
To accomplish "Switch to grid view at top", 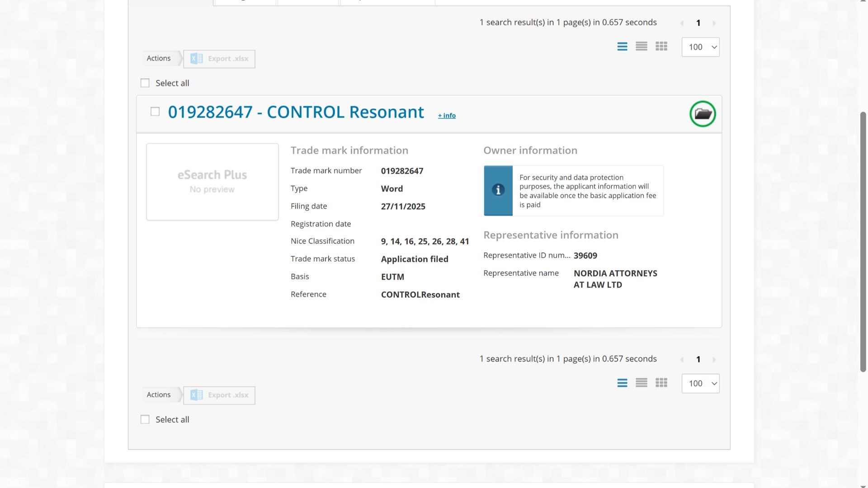I will coord(661,47).
